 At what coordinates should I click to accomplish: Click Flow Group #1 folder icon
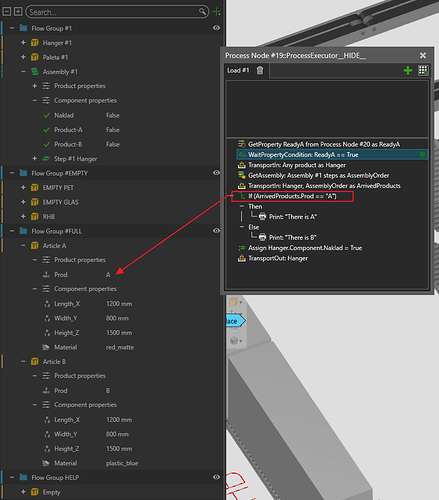click(x=23, y=28)
